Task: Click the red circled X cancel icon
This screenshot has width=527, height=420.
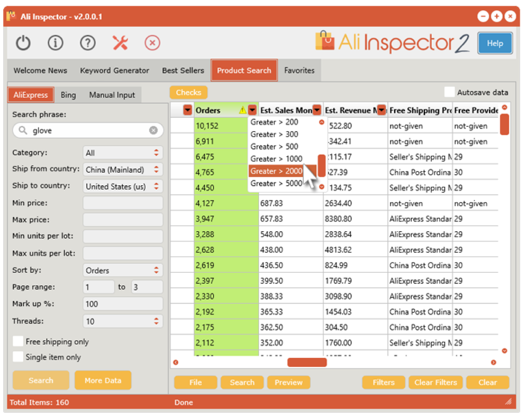Action: coord(152,43)
